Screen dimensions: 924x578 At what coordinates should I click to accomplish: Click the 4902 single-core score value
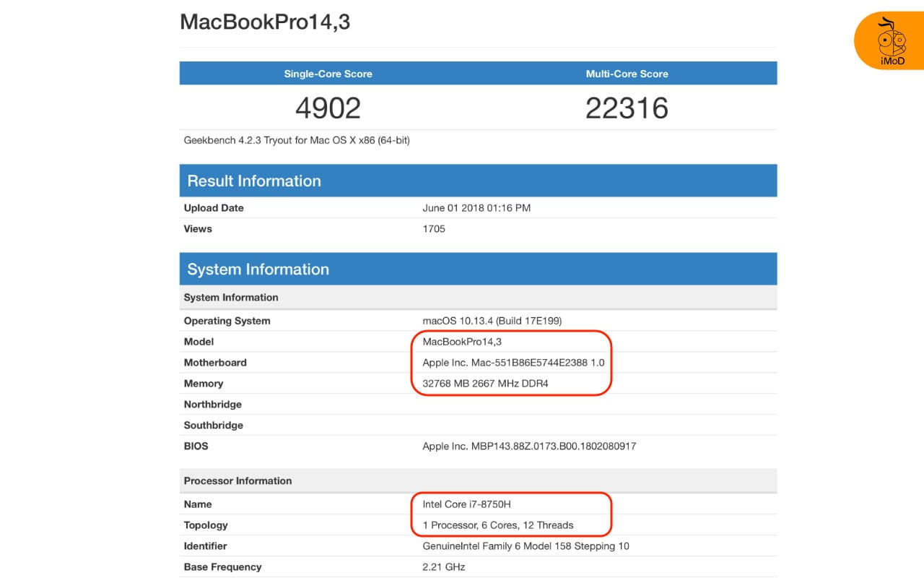328,108
